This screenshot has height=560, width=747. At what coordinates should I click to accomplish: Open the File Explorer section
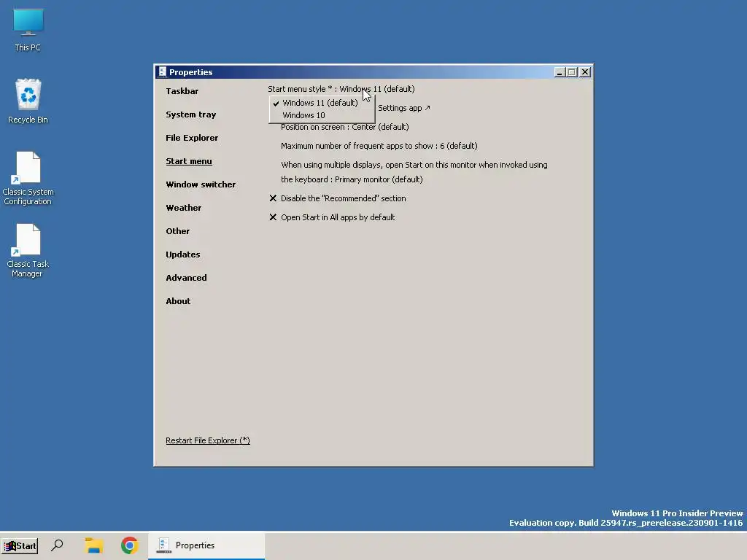192,138
